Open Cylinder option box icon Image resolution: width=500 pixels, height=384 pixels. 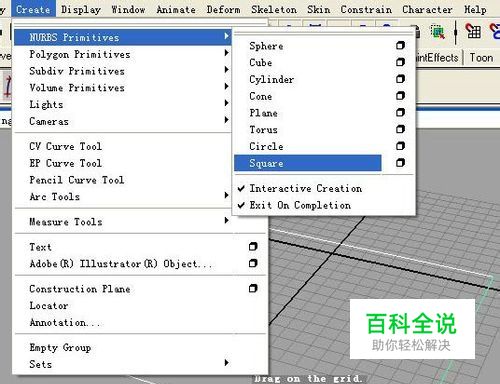pos(400,79)
